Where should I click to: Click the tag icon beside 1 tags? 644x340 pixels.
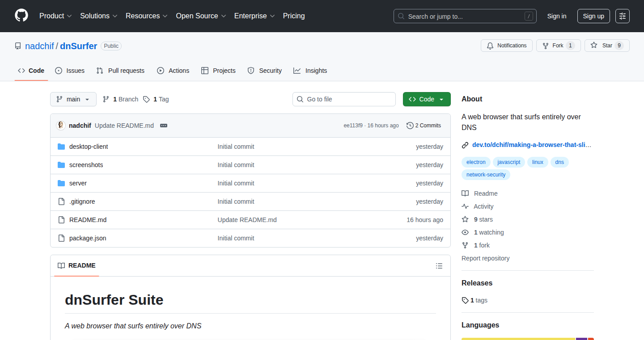tap(465, 300)
